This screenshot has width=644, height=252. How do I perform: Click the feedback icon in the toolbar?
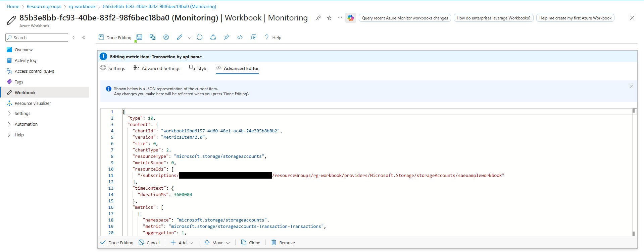(x=253, y=38)
